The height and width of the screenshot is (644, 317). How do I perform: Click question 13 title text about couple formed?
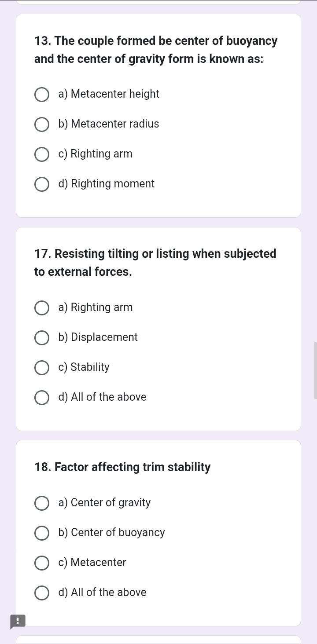(x=156, y=50)
